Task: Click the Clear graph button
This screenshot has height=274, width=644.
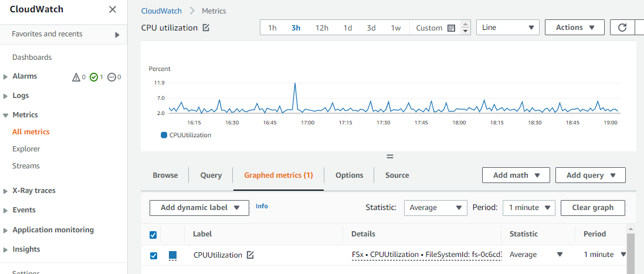Action: (592, 208)
